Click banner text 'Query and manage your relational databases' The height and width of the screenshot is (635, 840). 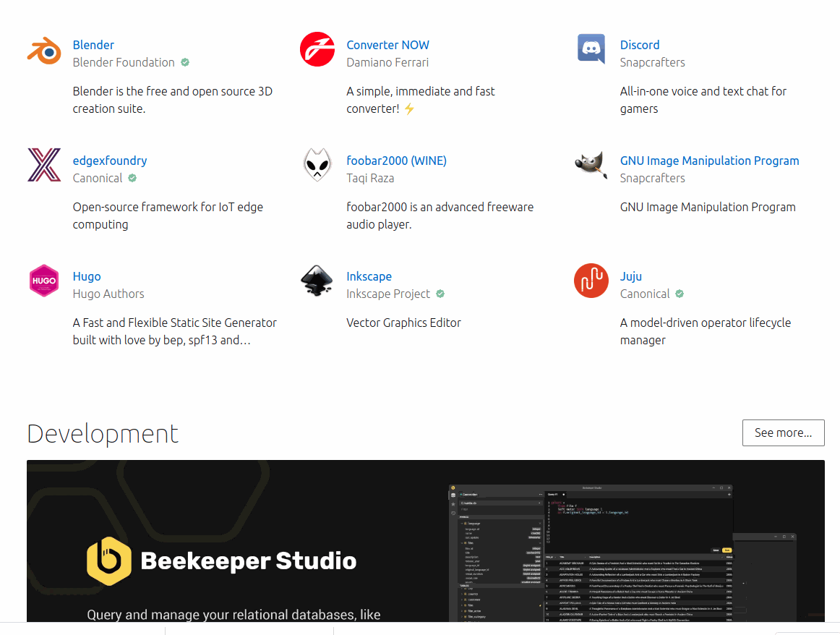(233, 615)
